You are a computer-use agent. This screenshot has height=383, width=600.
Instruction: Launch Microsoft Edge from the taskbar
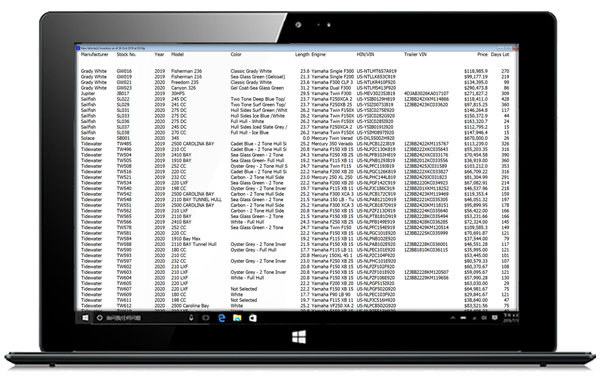222,318
